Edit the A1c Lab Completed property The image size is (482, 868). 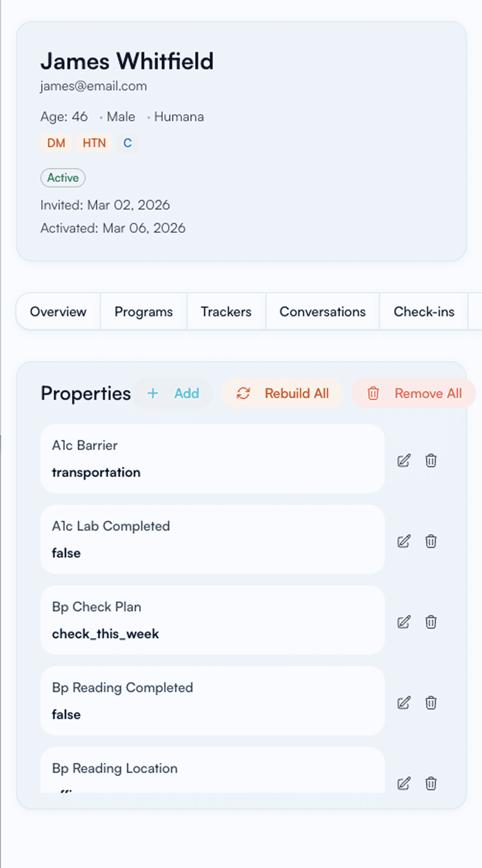[x=404, y=541]
